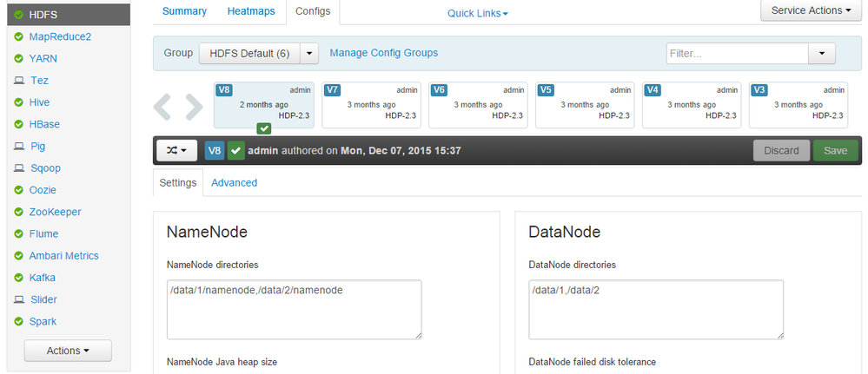Click the DataNode directories text area
Viewport: 868px width, 374px height.
pos(656,310)
